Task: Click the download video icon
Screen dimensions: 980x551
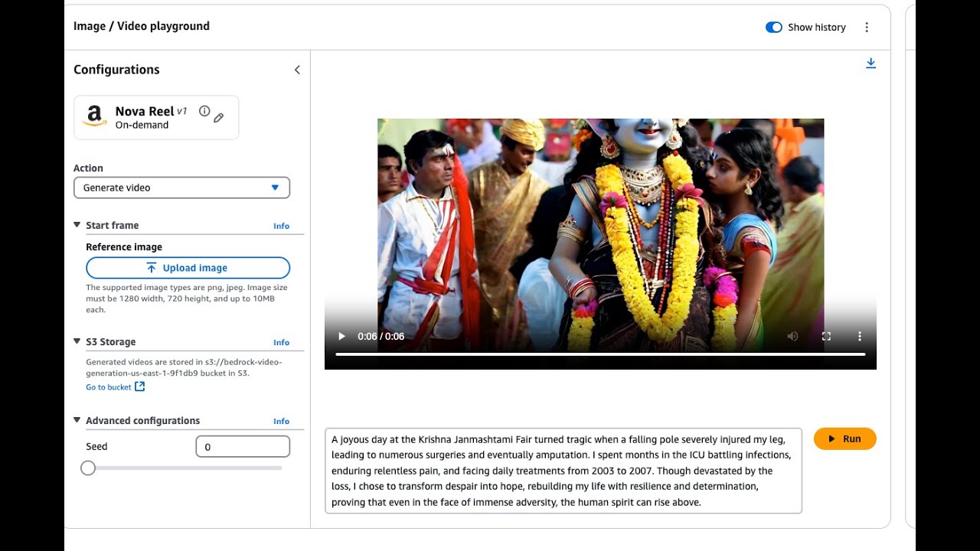Action: [x=871, y=64]
